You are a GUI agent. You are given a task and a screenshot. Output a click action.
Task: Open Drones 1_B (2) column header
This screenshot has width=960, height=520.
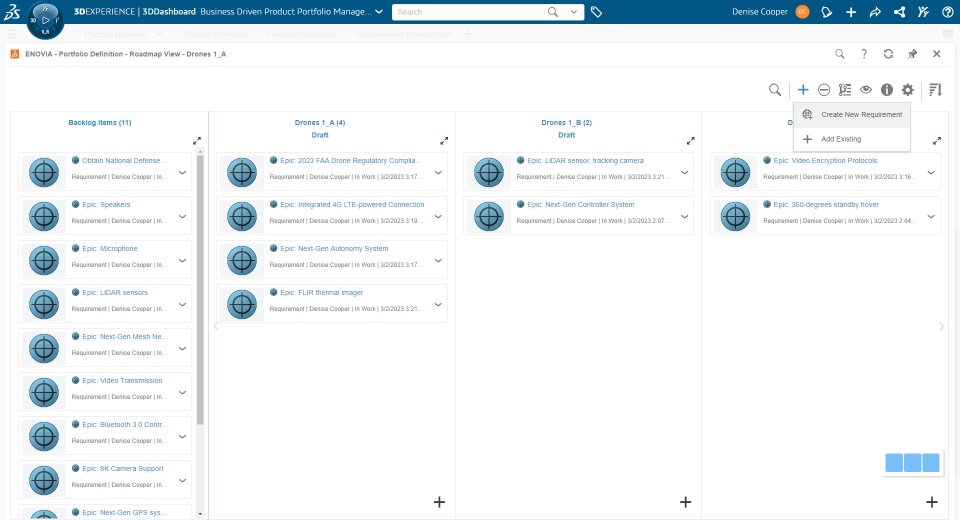tap(566, 122)
